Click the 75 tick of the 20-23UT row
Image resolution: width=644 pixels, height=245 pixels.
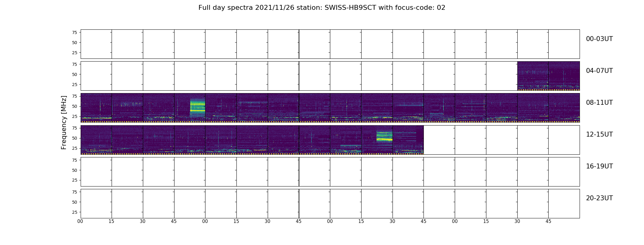coord(75,192)
